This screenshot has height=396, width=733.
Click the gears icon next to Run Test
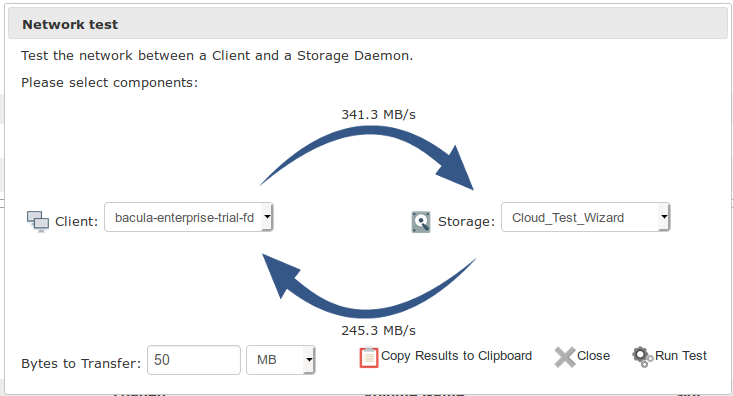pos(642,357)
